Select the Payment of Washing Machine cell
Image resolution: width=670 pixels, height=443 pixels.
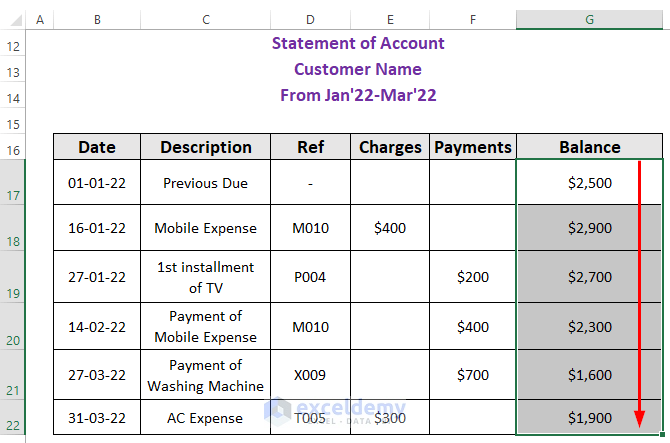[206, 375]
